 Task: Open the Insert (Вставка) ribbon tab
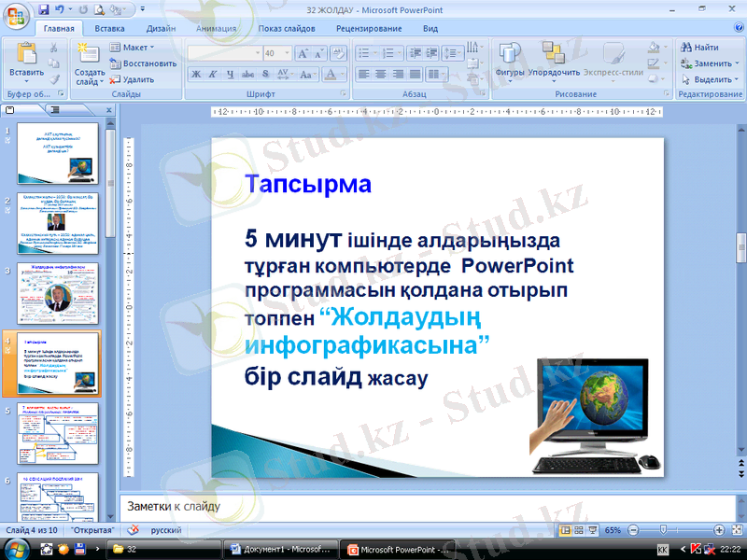click(109, 29)
